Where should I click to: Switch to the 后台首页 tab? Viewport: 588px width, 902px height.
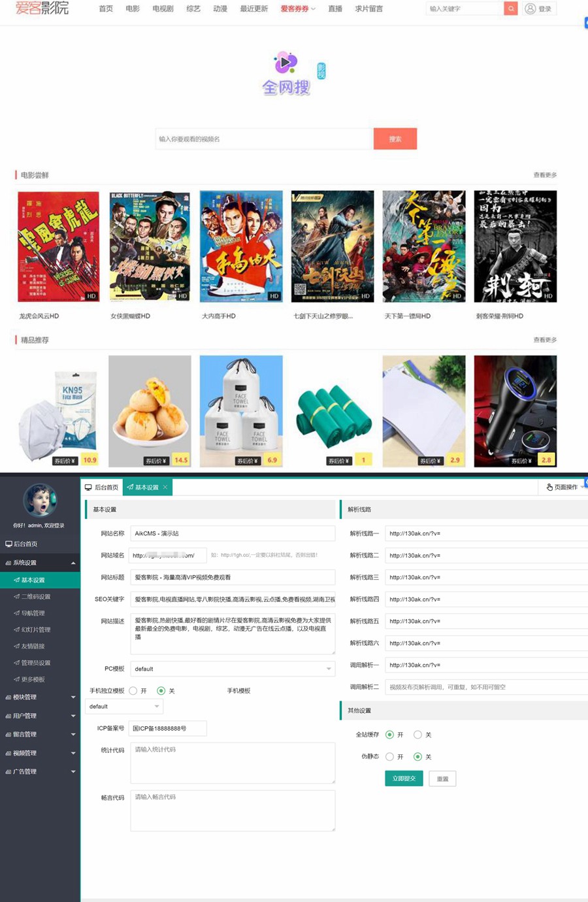click(102, 487)
